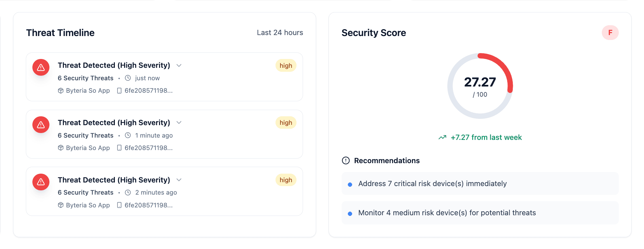Click the trending-up arrow icon near +7.27

[442, 137]
